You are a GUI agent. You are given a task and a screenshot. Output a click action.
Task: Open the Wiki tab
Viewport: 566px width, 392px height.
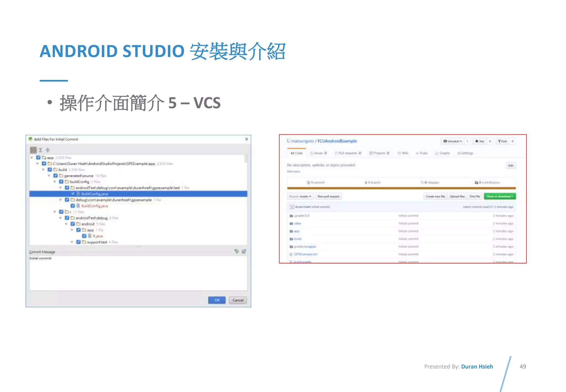[403, 153]
